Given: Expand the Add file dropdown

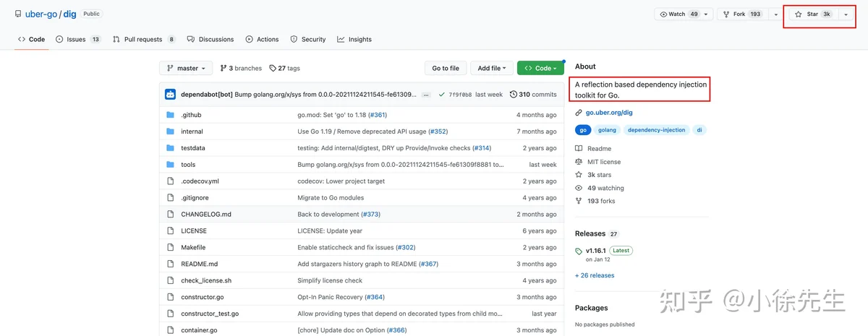Looking at the screenshot, I should pos(492,68).
